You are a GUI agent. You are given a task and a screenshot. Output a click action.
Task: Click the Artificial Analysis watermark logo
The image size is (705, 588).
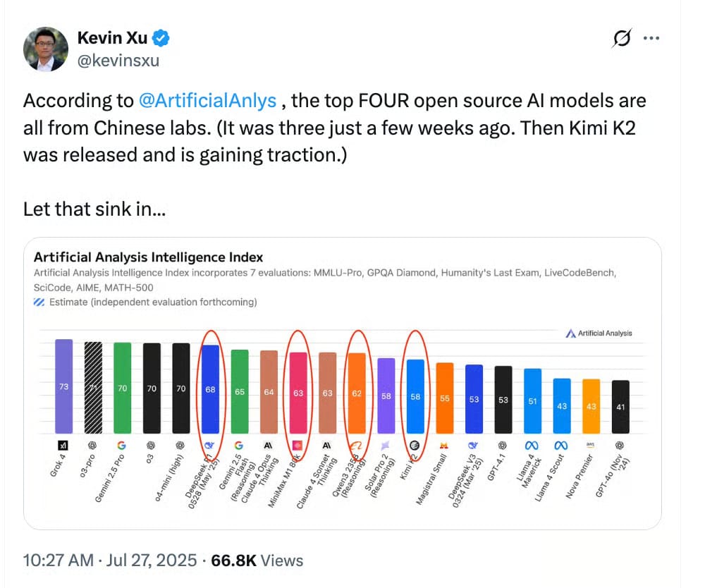599,333
